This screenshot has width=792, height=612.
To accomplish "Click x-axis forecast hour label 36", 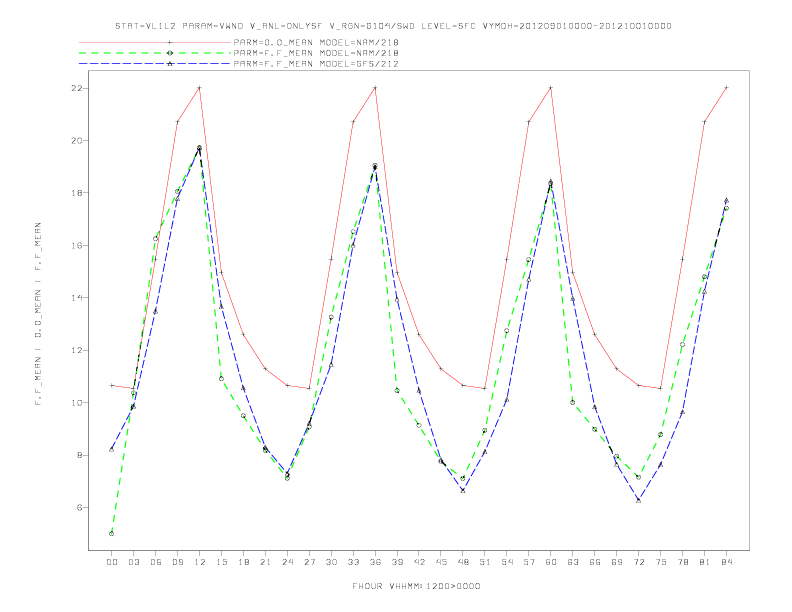I will (x=375, y=562).
